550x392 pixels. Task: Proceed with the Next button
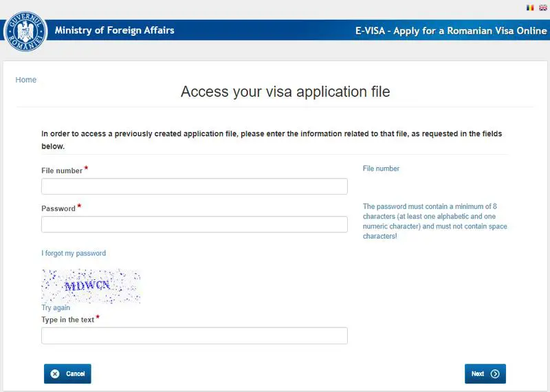485,373
